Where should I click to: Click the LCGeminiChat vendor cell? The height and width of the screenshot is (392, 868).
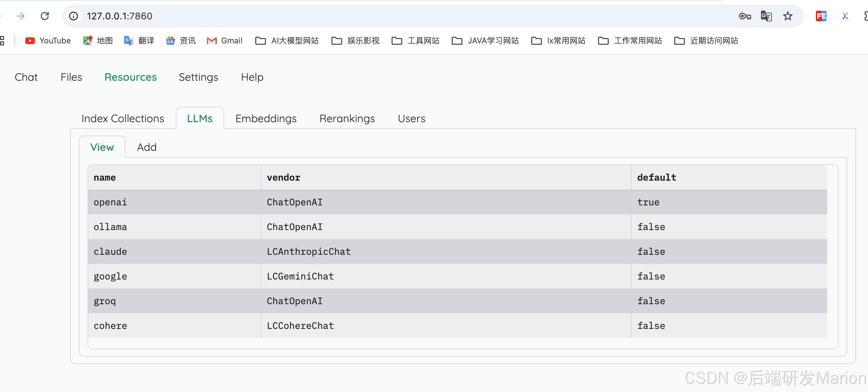click(446, 276)
